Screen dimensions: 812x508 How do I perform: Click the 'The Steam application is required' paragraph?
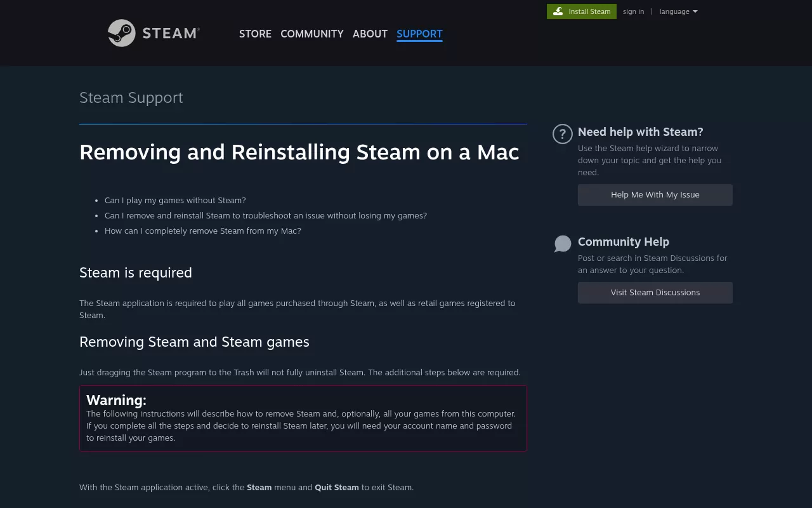(x=298, y=309)
